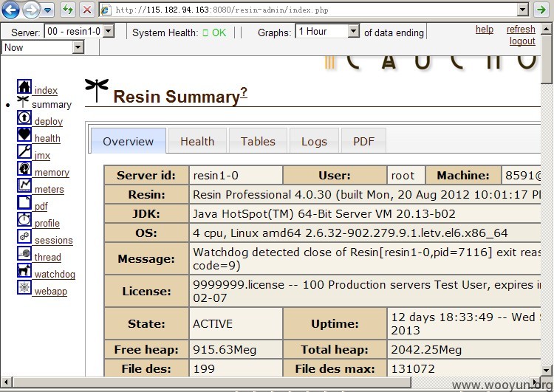Click the refresh link
This screenshot has height=392, width=554.
pyautogui.click(x=521, y=30)
